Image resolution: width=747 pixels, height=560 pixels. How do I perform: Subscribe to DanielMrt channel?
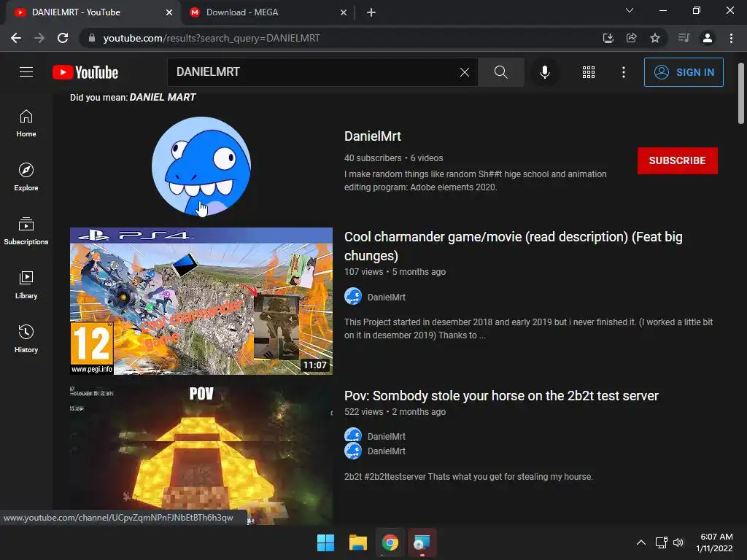click(x=677, y=160)
